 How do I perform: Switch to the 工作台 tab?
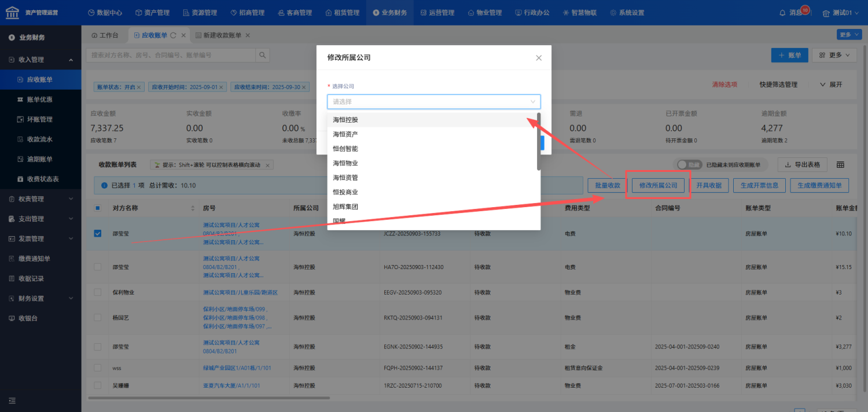tap(105, 35)
